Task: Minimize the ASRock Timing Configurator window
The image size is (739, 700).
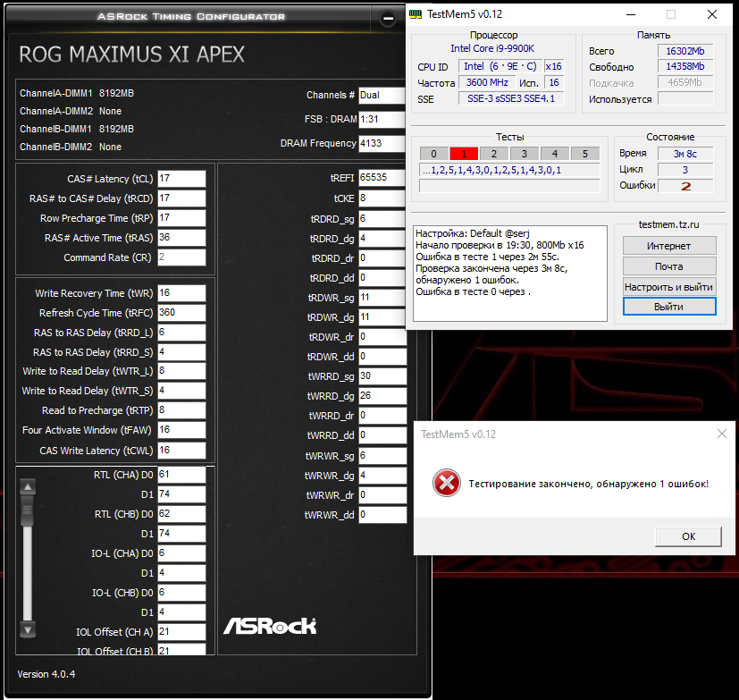Action: (x=388, y=19)
